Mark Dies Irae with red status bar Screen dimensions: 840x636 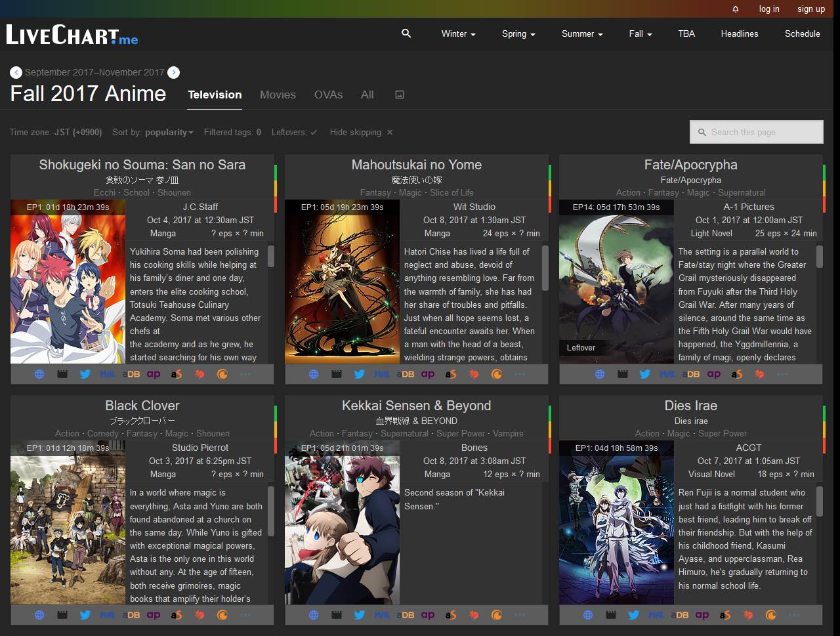824,445
